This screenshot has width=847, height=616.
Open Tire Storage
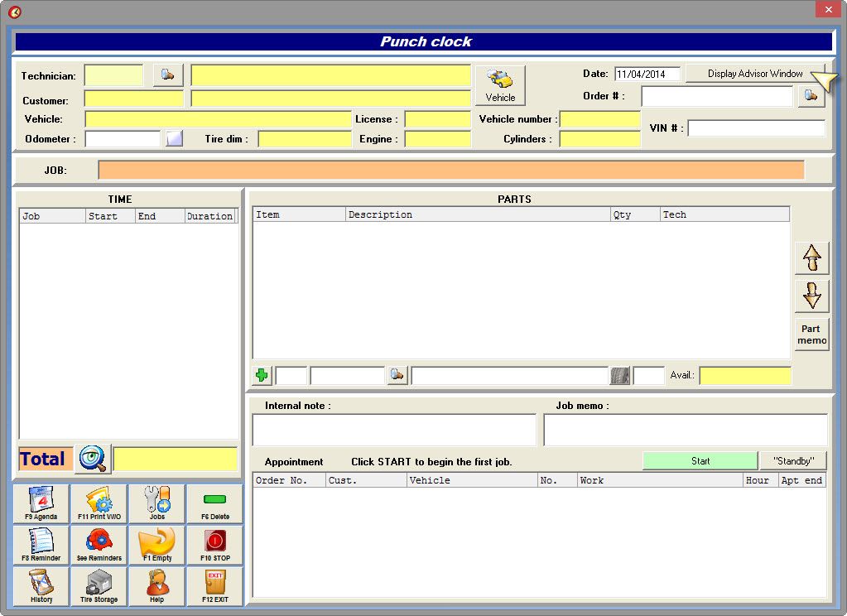99,586
